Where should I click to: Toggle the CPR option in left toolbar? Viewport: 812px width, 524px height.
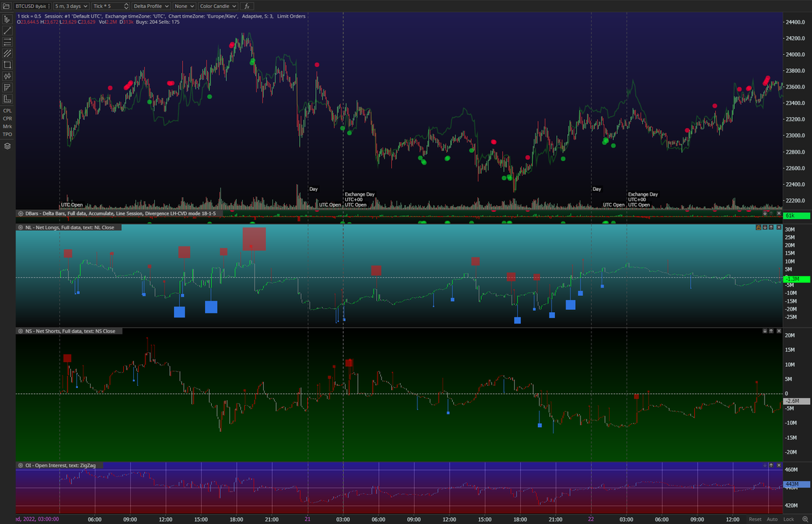coord(7,118)
